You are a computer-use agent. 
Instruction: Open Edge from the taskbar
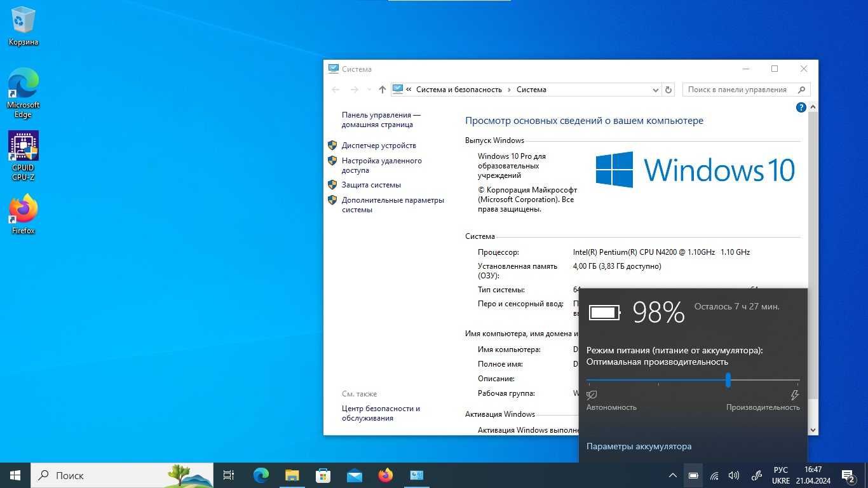[x=261, y=475]
